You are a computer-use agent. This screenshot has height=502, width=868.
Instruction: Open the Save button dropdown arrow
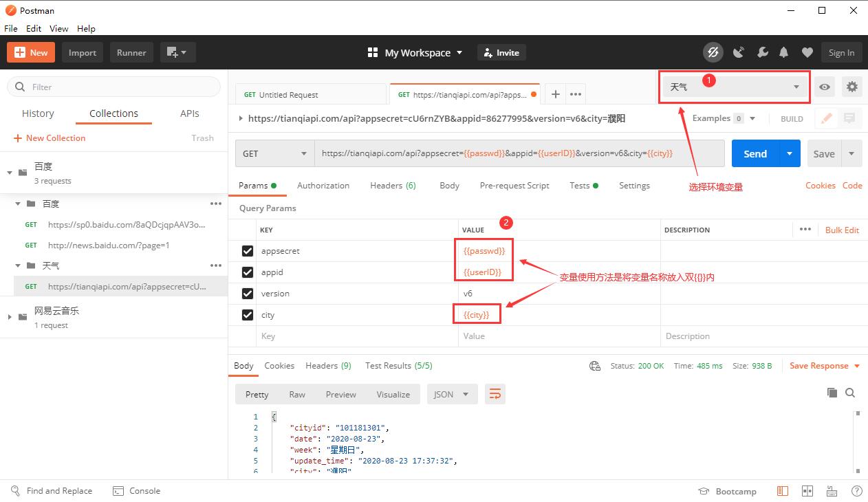[852, 153]
